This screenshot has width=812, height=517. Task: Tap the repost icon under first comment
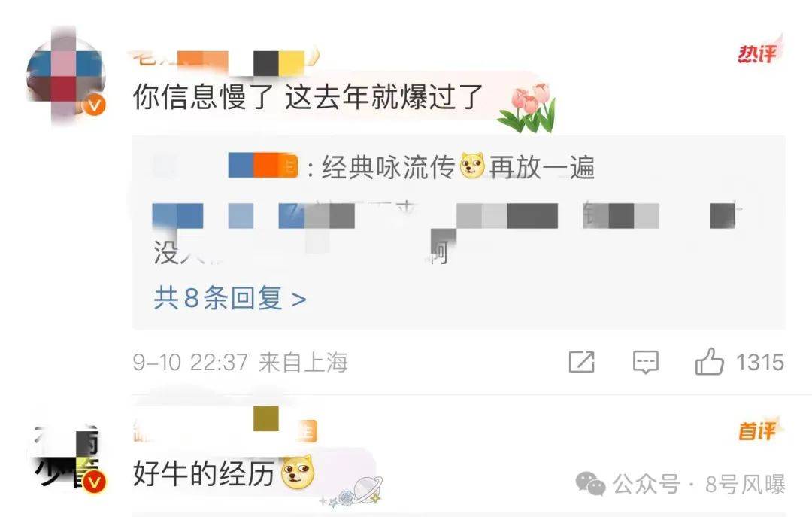click(x=581, y=362)
